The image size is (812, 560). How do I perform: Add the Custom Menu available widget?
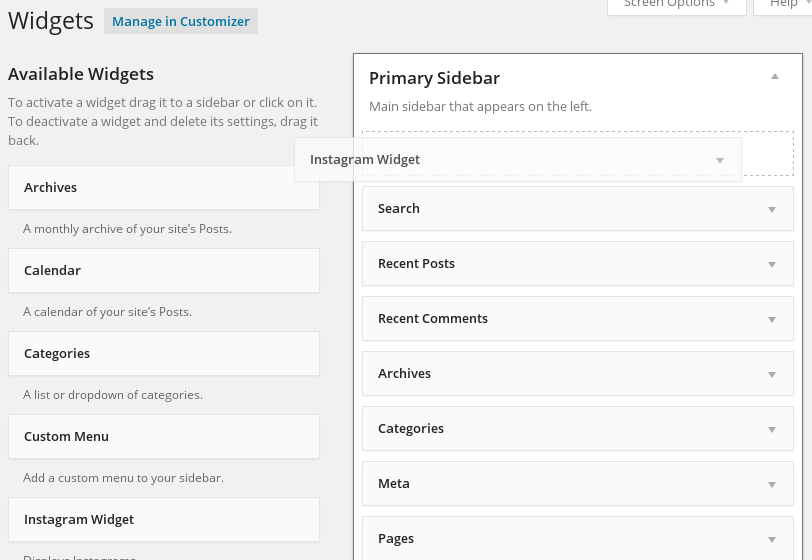click(x=164, y=436)
